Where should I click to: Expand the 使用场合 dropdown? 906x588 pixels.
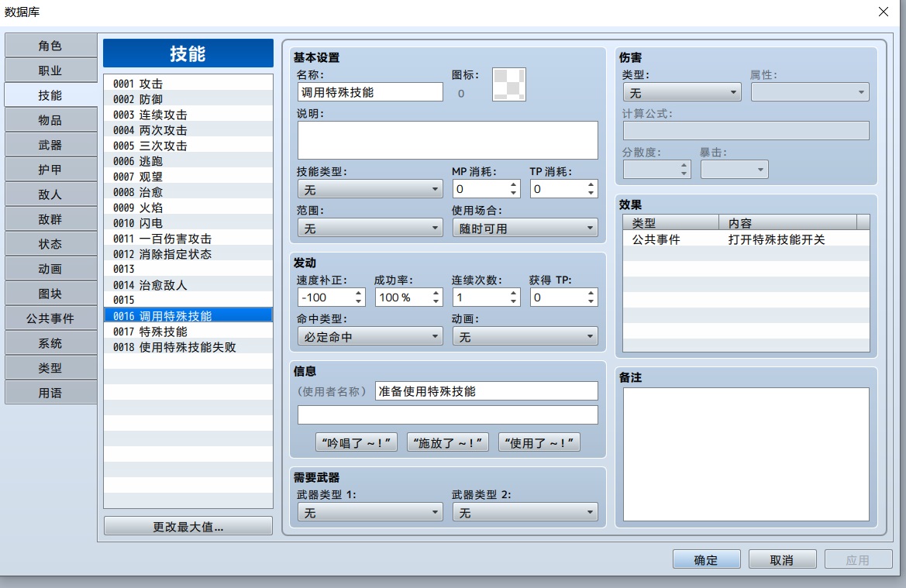tap(525, 229)
